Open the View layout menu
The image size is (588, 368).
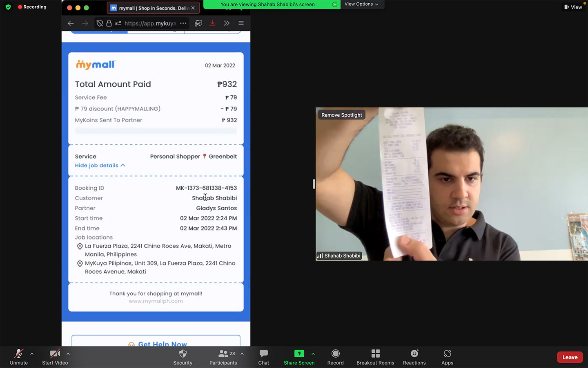573,7
